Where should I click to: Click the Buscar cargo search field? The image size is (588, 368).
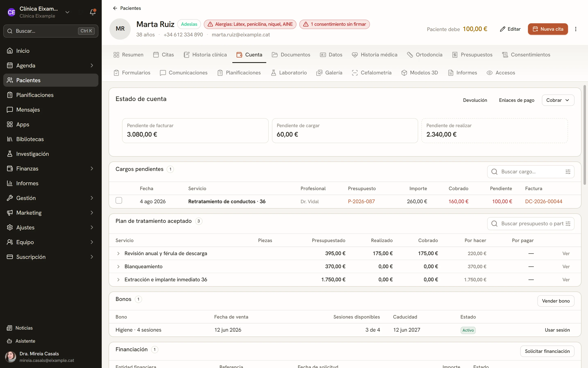(531, 172)
